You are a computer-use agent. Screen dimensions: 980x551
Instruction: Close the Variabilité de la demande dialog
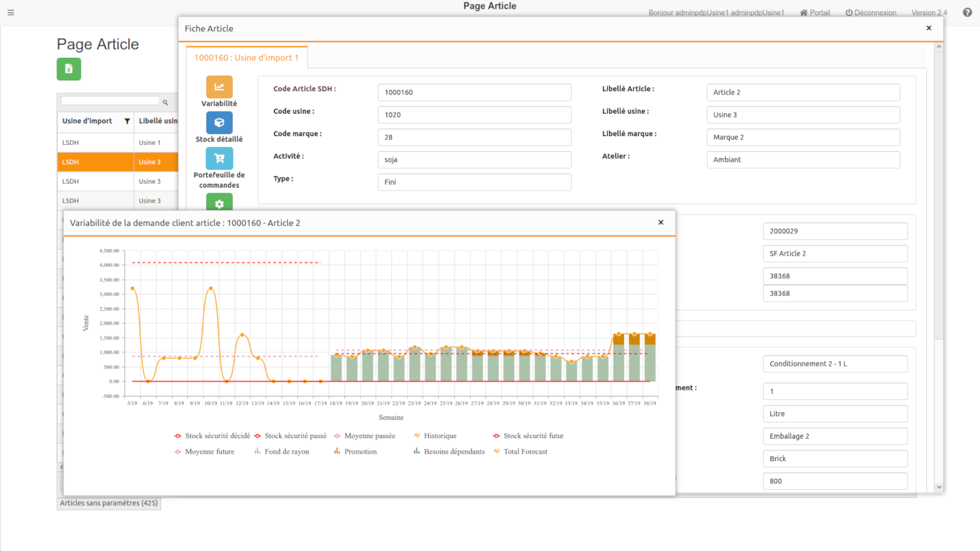point(661,222)
